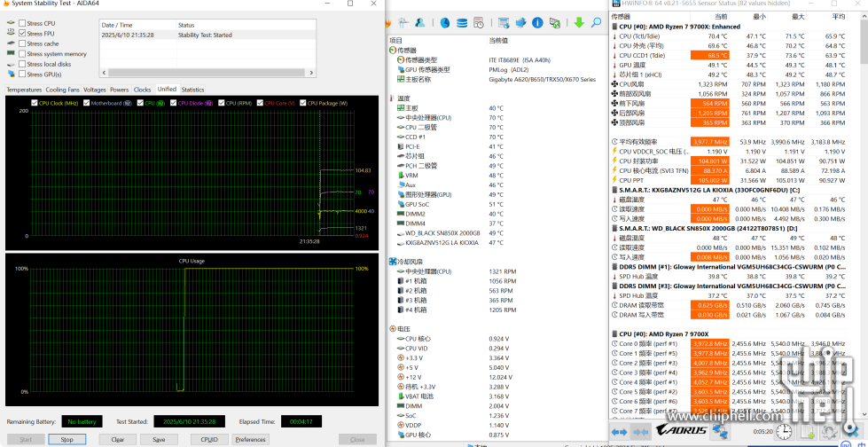Click the green download arrow icon
The image size is (868, 447).
579,23
